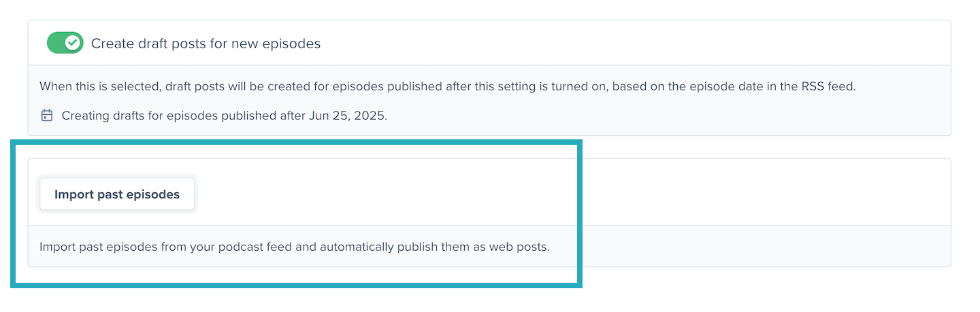Click the checkmark knob inside the green switch
This screenshot has width=980, height=312.
pos(73,43)
